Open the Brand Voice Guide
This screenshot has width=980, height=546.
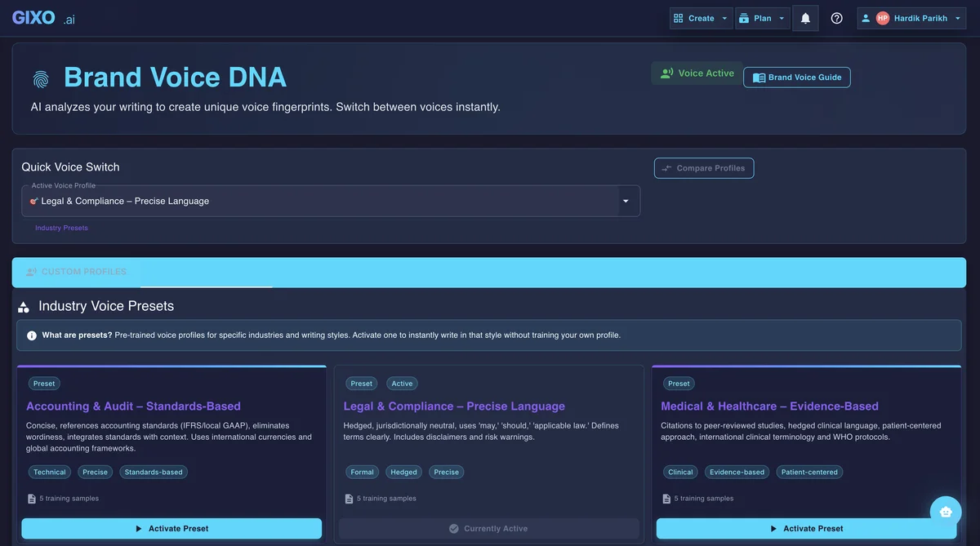point(796,75)
